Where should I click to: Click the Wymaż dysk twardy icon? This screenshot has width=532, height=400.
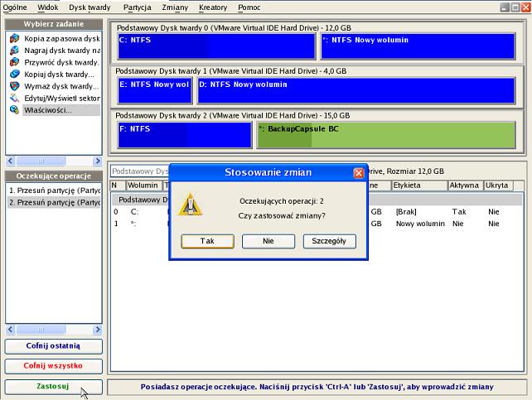coord(14,86)
